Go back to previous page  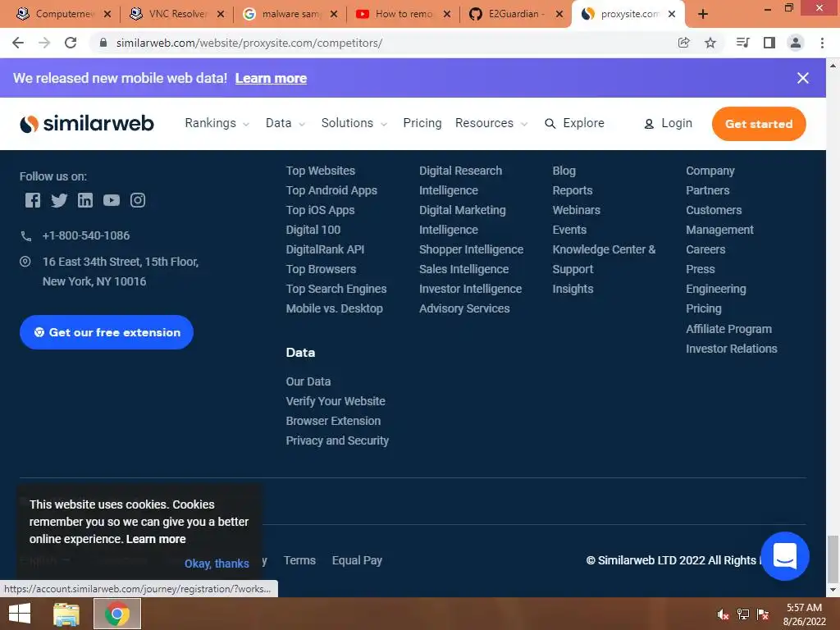pyautogui.click(x=18, y=43)
